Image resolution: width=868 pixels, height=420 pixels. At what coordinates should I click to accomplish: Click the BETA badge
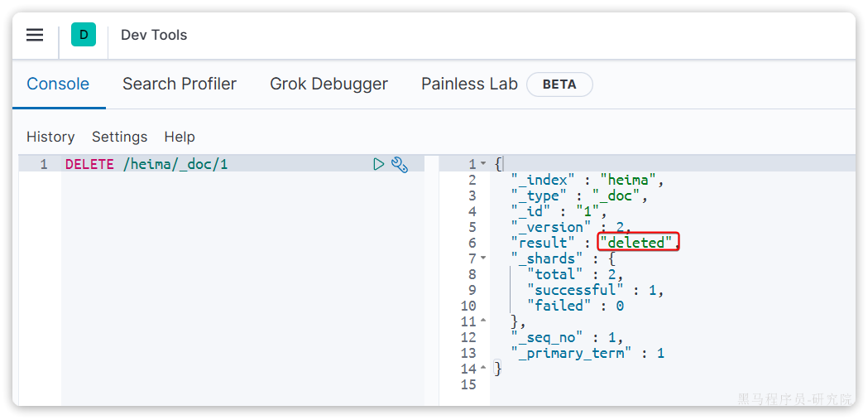[559, 84]
